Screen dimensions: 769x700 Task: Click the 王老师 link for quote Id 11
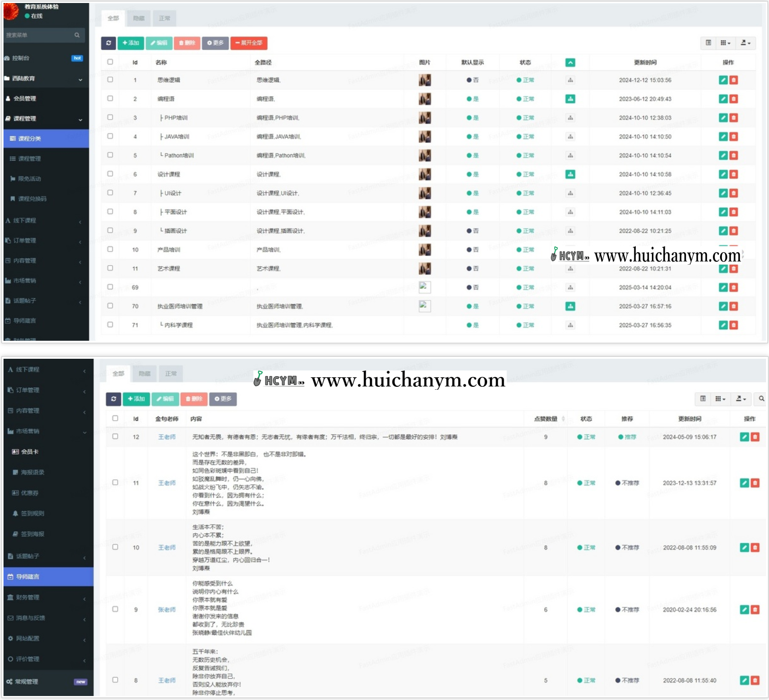(167, 483)
